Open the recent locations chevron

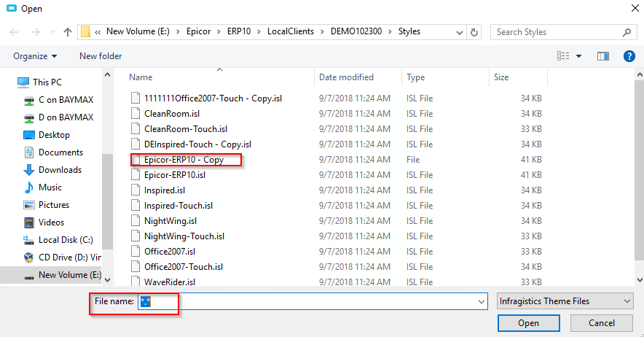[52, 32]
